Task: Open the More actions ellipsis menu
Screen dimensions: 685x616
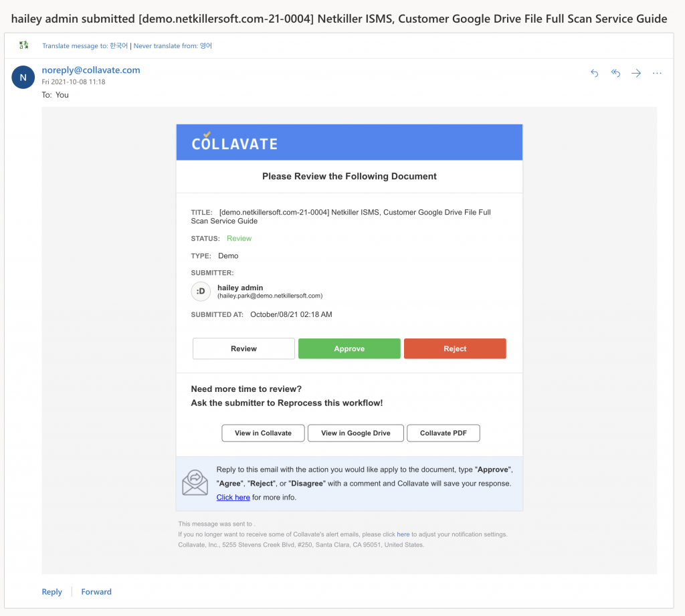Action: pyautogui.click(x=657, y=73)
